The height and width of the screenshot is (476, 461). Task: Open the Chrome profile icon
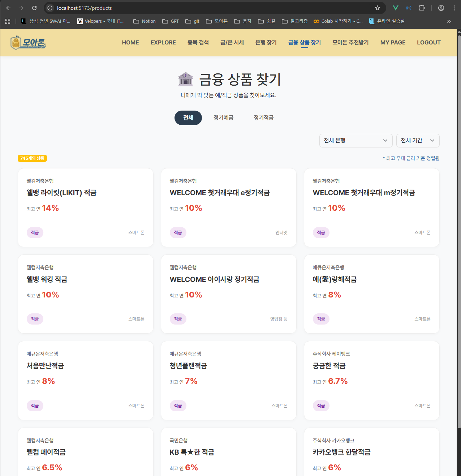(x=441, y=8)
